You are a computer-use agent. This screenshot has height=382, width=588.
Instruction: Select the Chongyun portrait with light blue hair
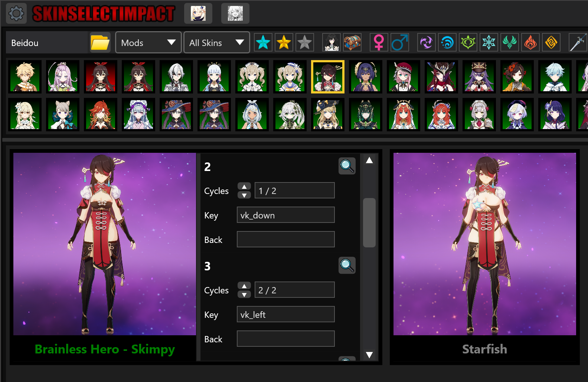pos(555,76)
